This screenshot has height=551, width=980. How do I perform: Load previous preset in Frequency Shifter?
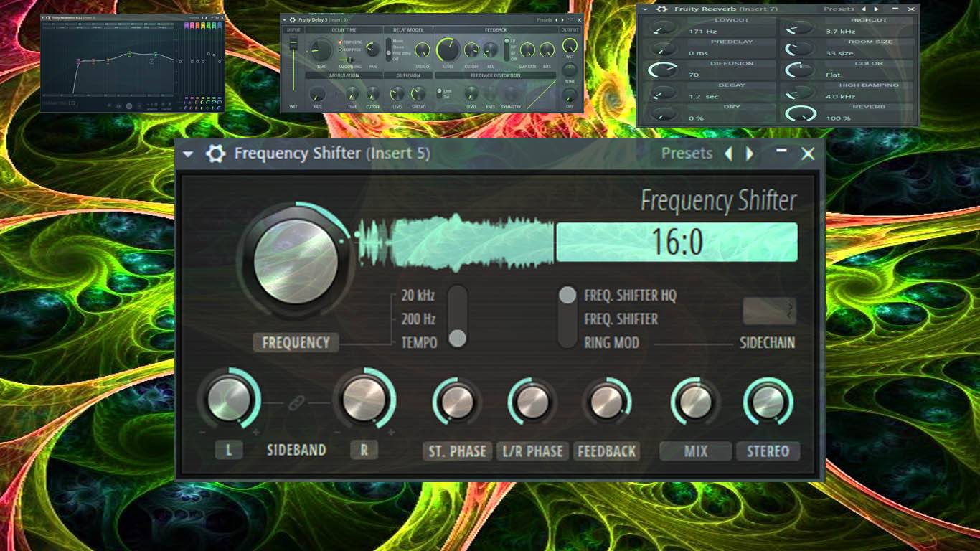(729, 154)
